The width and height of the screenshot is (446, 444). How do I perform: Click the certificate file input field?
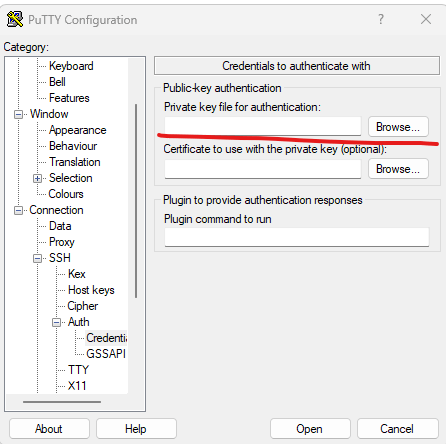[263, 169]
